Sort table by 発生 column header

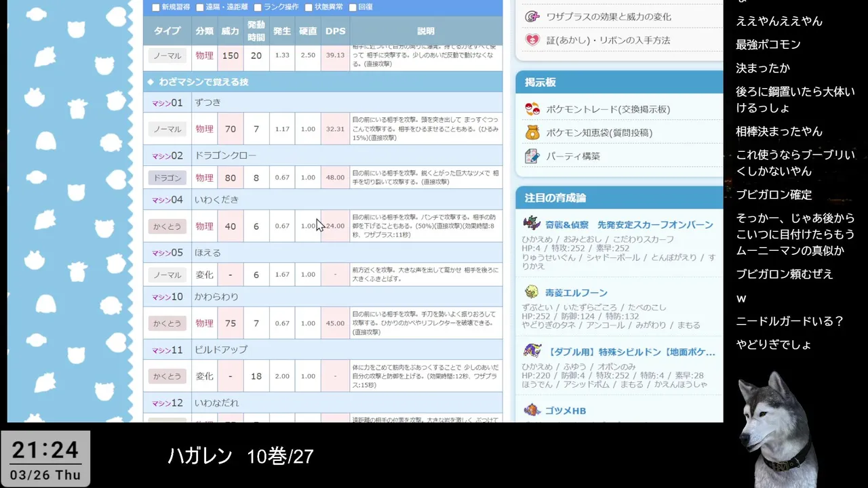click(x=282, y=31)
